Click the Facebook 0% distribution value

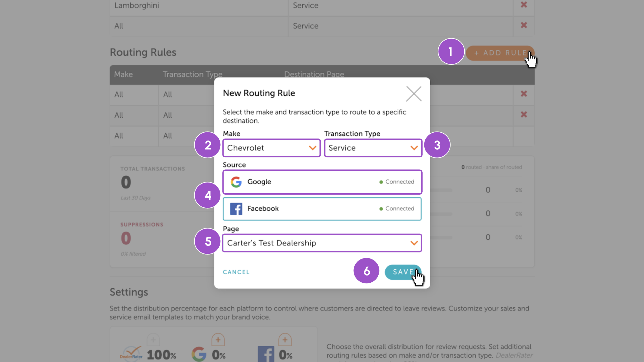pyautogui.click(x=285, y=355)
